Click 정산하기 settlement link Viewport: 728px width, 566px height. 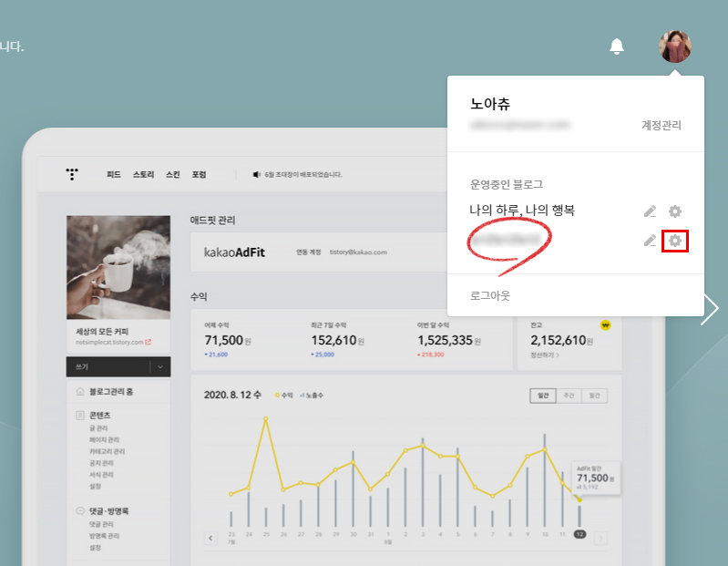point(545,355)
